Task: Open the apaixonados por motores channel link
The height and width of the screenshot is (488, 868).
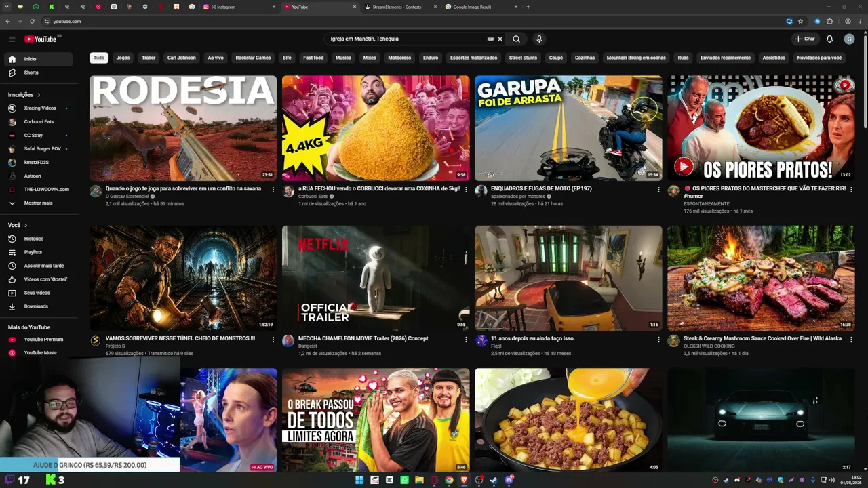Action: click(x=518, y=197)
